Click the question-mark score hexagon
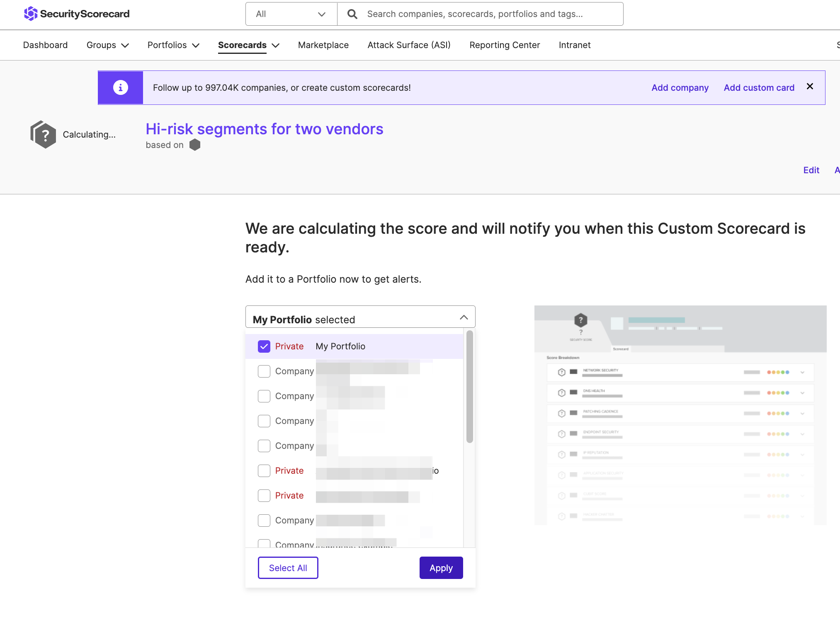Screen dimensions: 840x620 pos(43,134)
